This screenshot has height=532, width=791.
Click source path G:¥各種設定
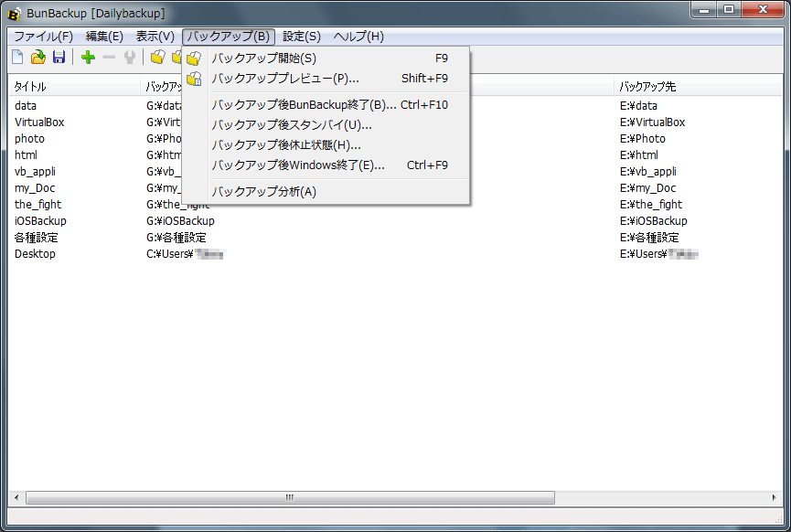coord(176,238)
